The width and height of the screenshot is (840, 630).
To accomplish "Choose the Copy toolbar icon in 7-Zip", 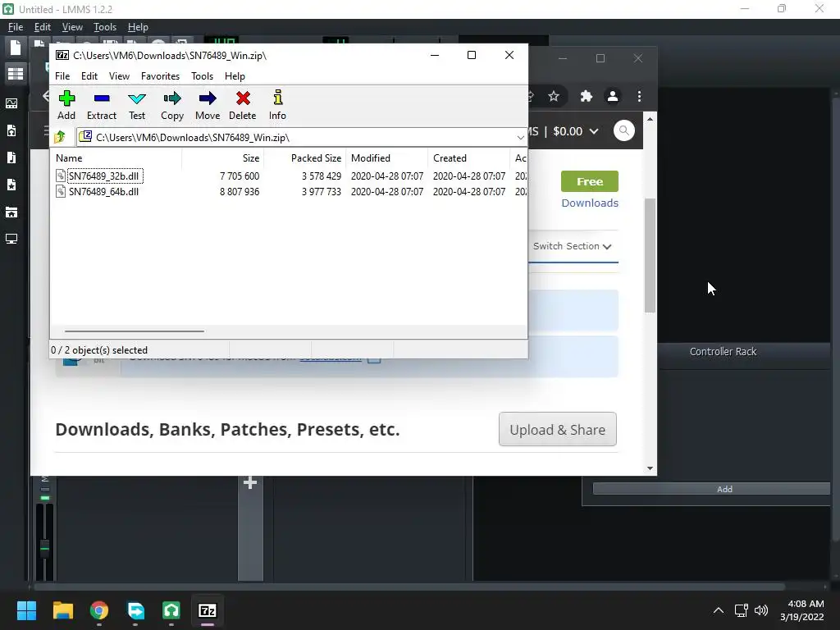I will (x=172, y=105).
